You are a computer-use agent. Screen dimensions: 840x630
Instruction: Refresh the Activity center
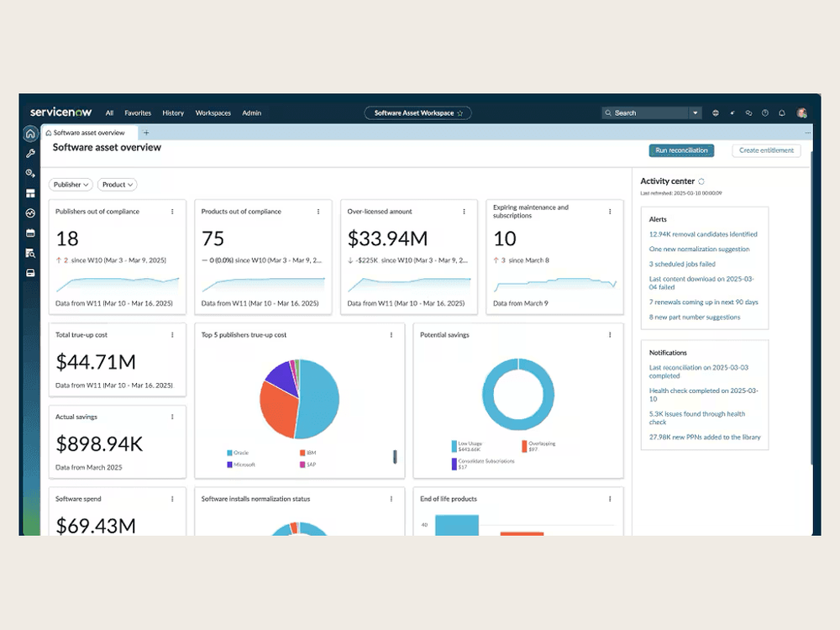coord(702,181)
